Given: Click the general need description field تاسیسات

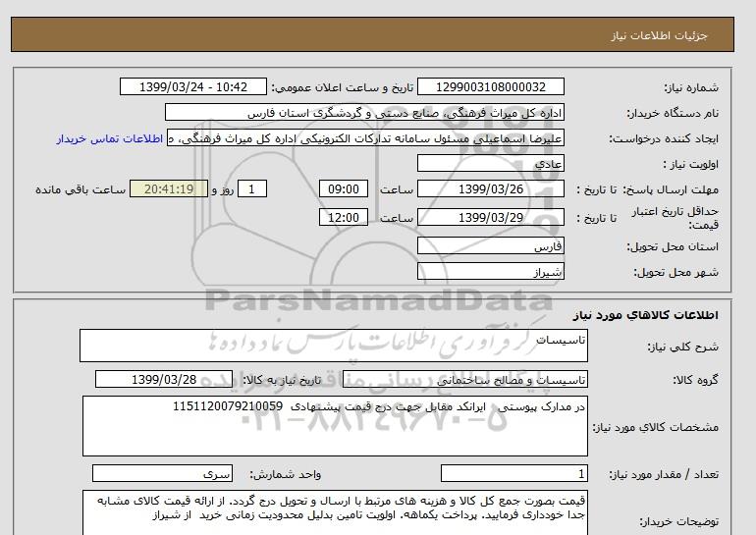Looking at the screenshot, I should click(x=334, y=346).
